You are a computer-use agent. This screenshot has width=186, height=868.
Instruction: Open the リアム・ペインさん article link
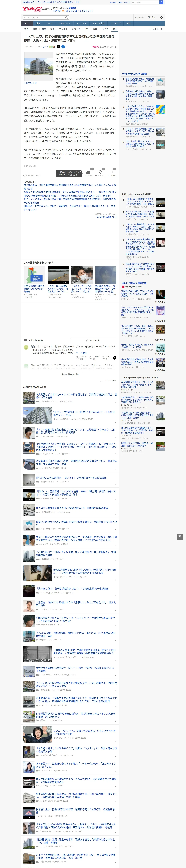84,733
